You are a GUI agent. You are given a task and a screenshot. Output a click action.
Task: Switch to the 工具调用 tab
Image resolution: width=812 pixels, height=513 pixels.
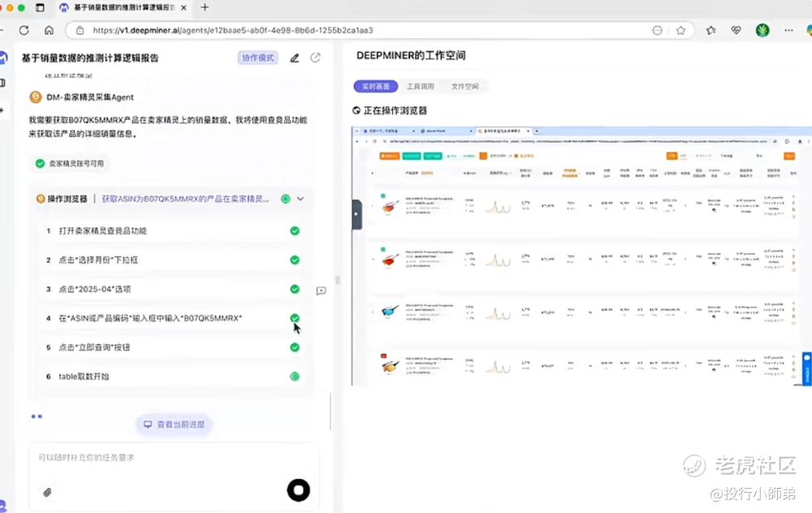tap(420, 87)
